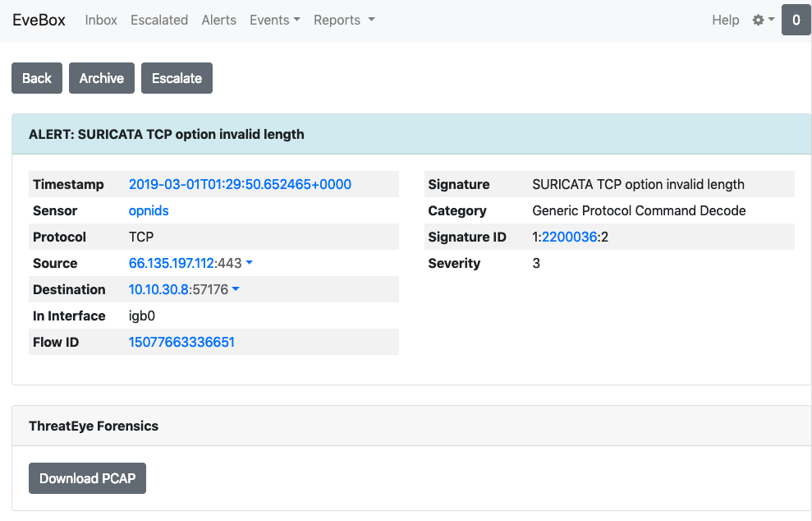812x521 pixels.
Task: Switch to the Alerts view
Action: click(x=218, y=21)
